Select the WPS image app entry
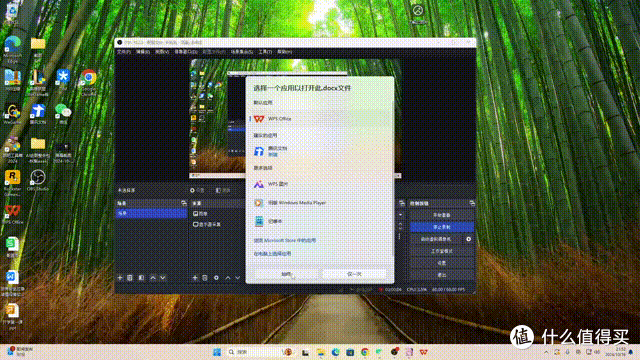 [320, 184]
